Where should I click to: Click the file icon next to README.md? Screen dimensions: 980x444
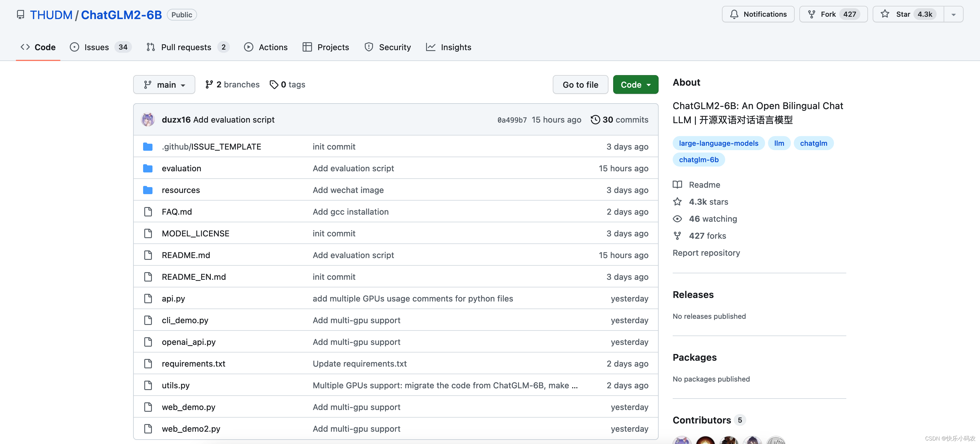click(148, 255)
